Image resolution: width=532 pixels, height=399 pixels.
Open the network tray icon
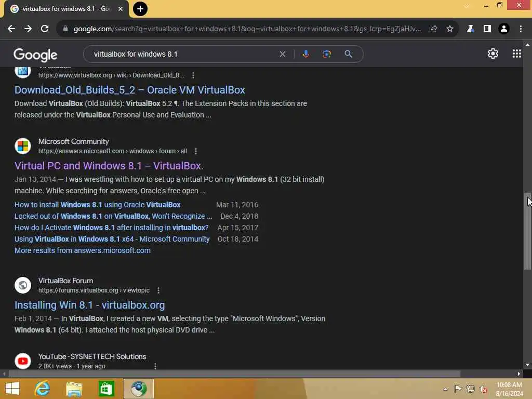point(470,389)
